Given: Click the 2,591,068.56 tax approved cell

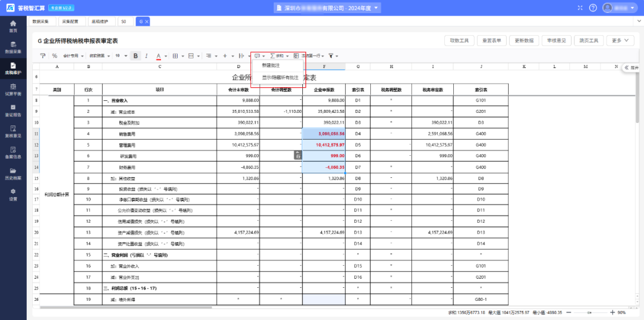Looking at the screenshot, I should 432,134.
